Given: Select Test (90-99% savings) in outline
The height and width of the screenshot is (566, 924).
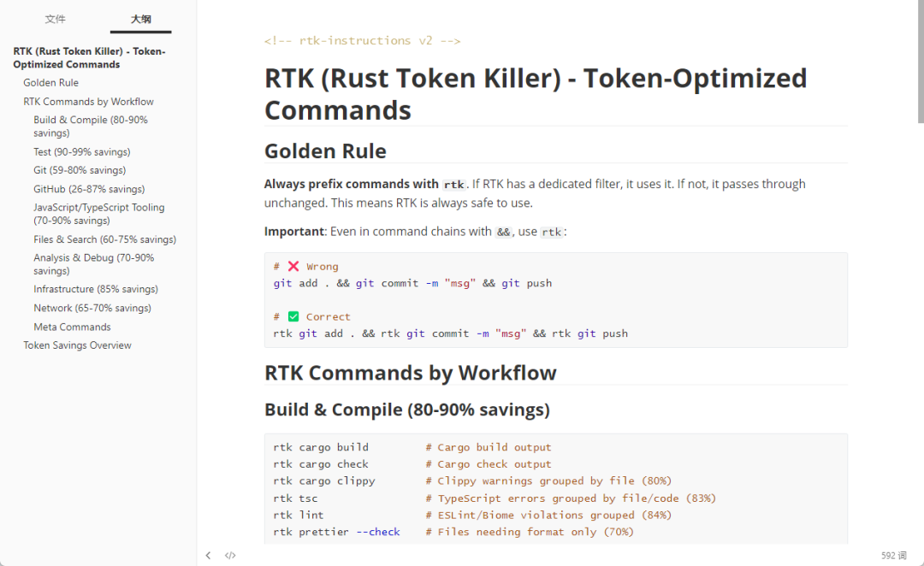Looking at the screenshot, I should click(82, 152).
